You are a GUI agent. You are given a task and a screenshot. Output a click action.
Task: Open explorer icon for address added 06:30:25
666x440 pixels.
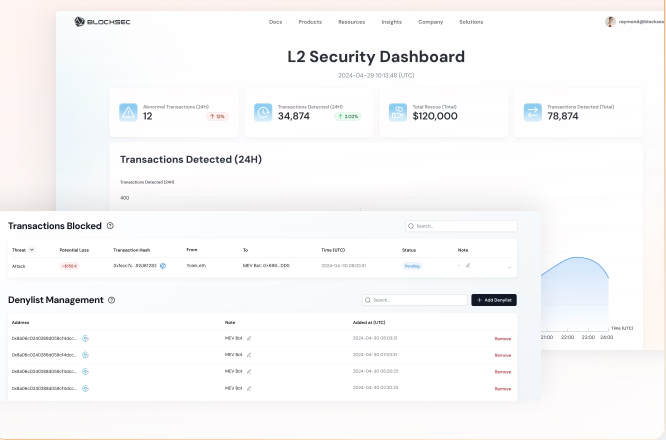[x=85, y=372]
